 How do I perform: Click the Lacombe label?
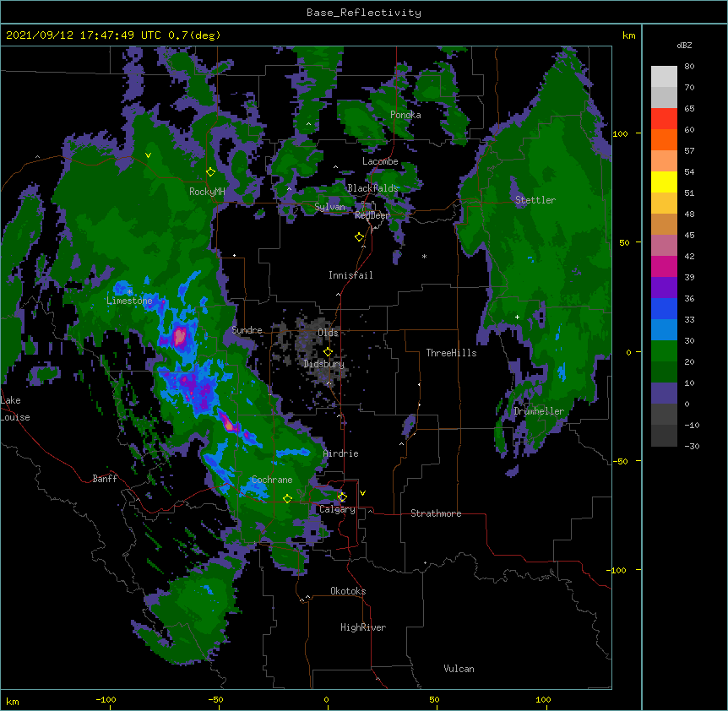click(x=380, y=161)
